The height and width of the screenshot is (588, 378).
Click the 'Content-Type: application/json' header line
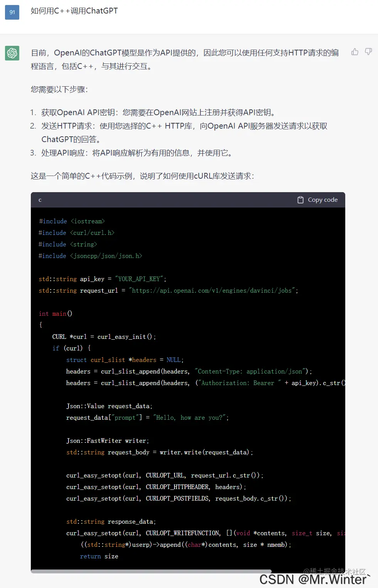click(189, 371)
